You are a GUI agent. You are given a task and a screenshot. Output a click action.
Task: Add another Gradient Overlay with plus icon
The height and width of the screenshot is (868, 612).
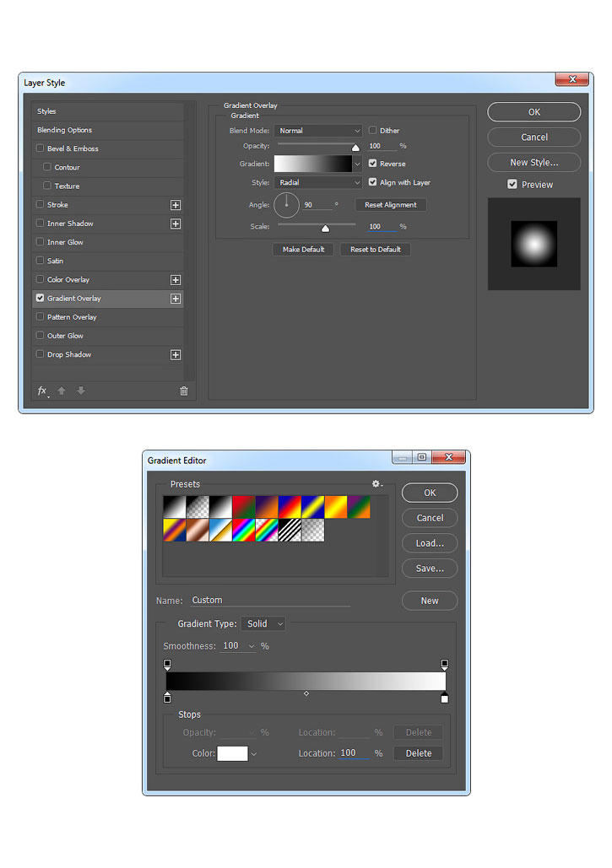pos(176,299)
